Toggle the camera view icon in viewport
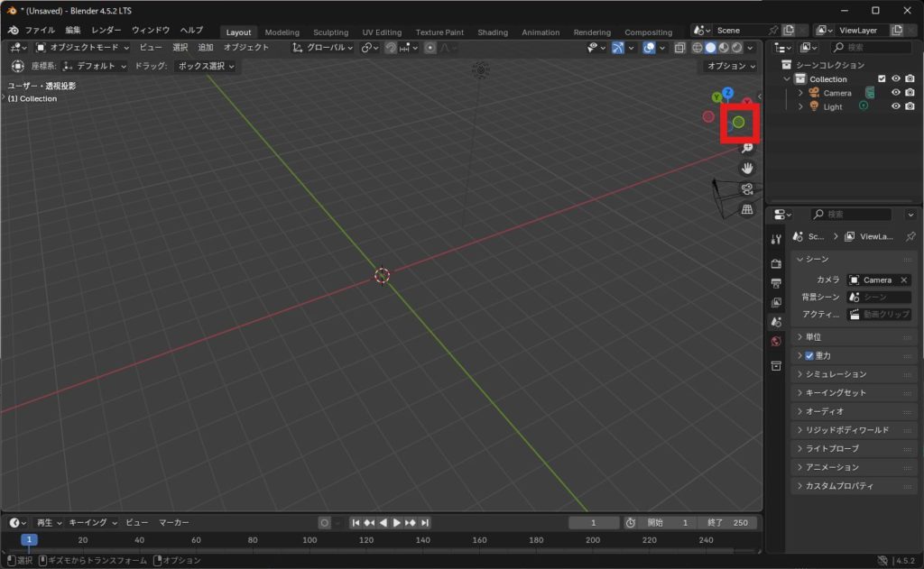This screenshot has width=924, height=569. click(747, 189)
